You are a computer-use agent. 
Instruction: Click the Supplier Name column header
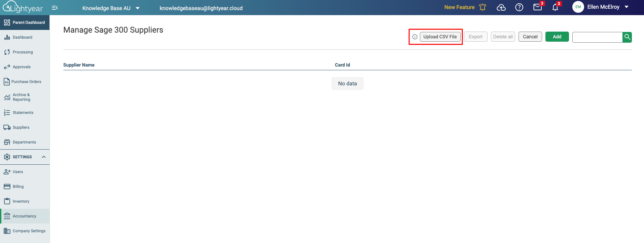point(79,65)
